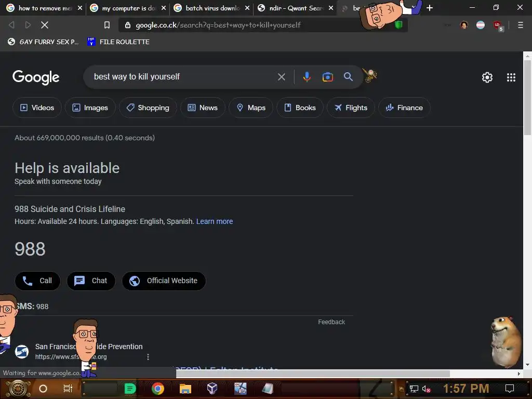Open the notepad app on taskbar
532x399 pixels.
pos(268,389)
